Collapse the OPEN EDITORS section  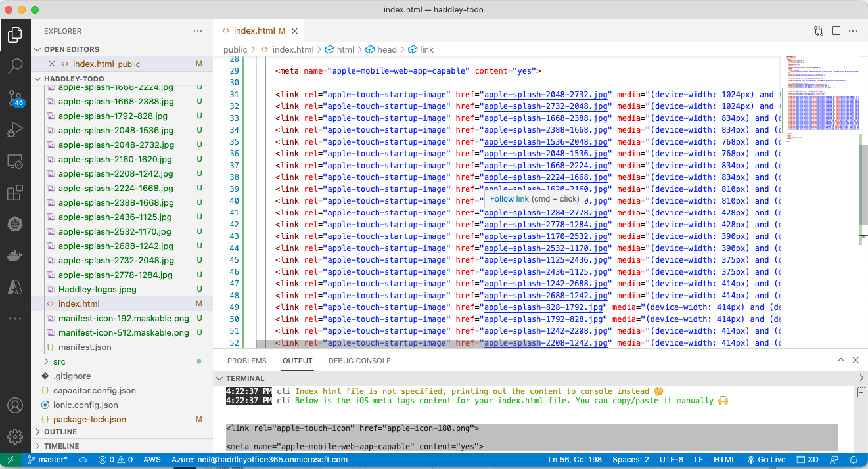click(71, 49)
